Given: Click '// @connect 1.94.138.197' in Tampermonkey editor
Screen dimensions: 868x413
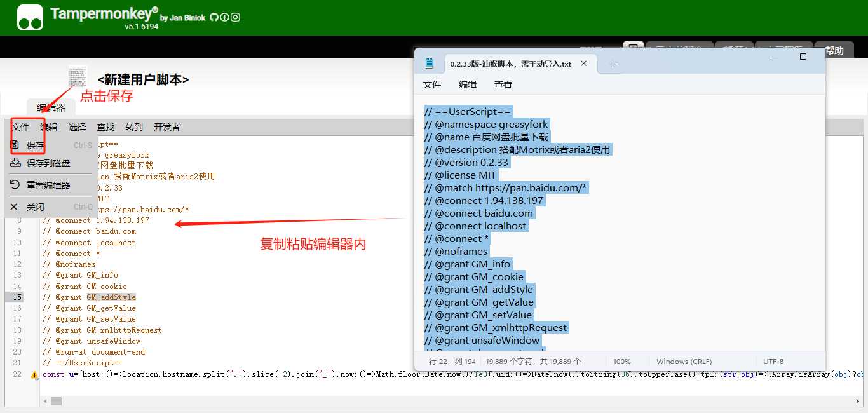Looking at the screenshot, I should coord(95,220).
